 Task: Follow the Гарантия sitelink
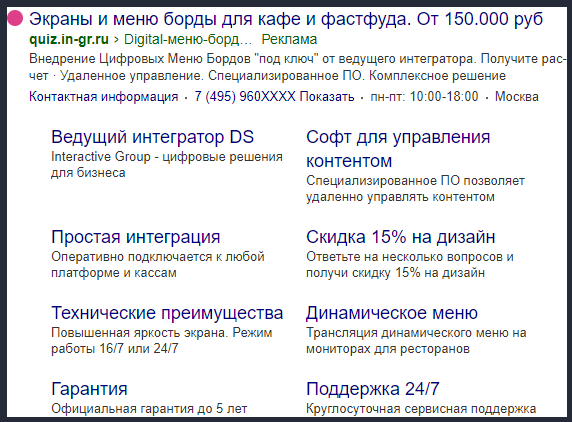coord(89,389)
